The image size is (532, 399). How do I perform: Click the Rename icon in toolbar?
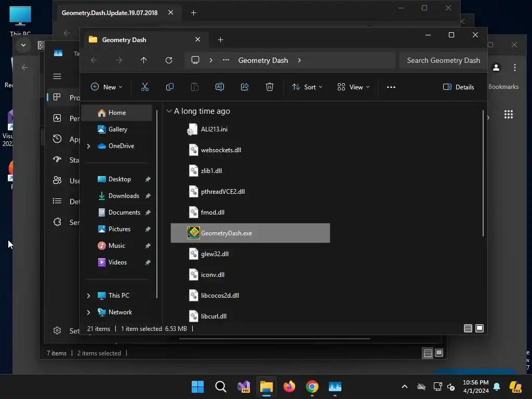point(220,87)
